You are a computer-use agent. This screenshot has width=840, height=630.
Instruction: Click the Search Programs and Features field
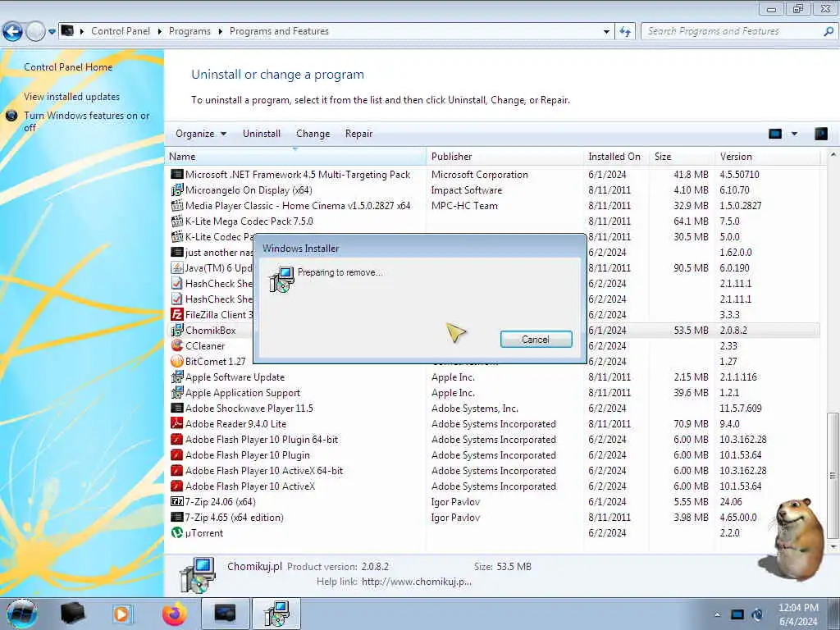(733, 31)
